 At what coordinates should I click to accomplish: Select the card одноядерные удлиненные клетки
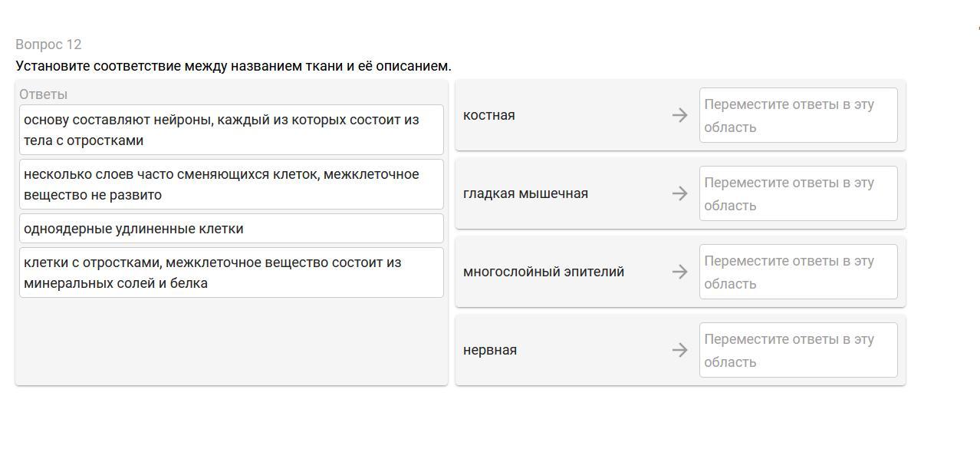click(231, 229)
